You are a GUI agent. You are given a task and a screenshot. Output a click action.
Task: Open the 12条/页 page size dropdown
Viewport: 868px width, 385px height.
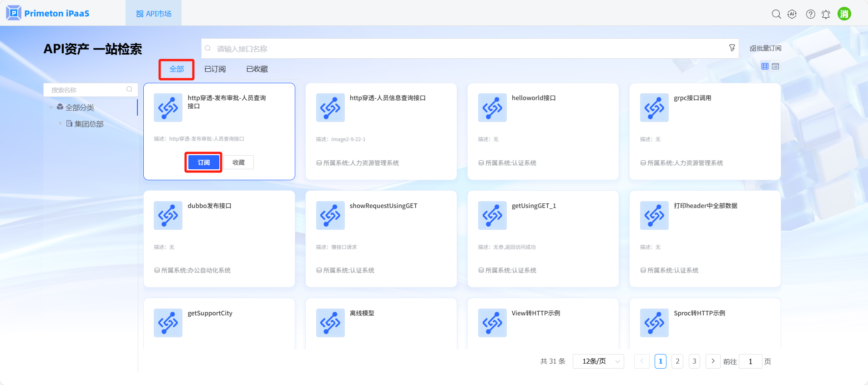click(x=598, y=361)
